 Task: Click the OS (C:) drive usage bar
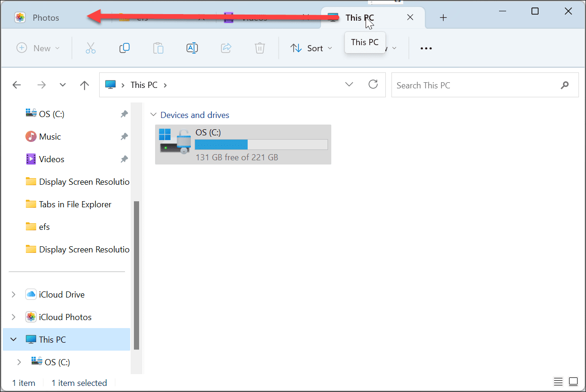[x=261, y=145]
